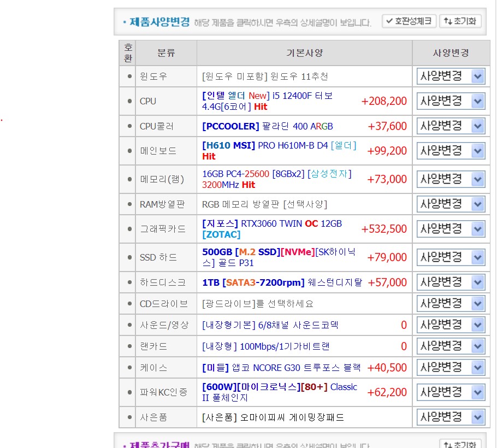Click the PCCOOLER 팔라딘 400 ARGB link

[x=268, y=126]
